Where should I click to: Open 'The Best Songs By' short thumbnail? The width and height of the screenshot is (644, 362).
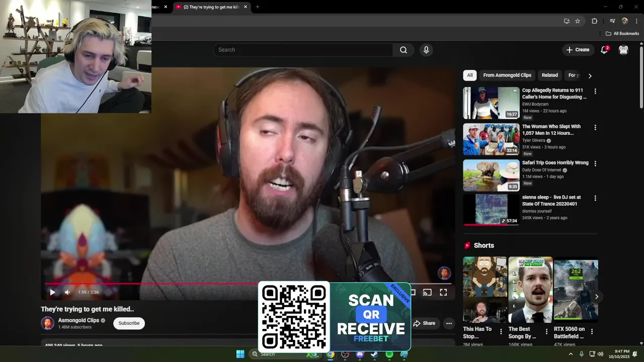530,290
